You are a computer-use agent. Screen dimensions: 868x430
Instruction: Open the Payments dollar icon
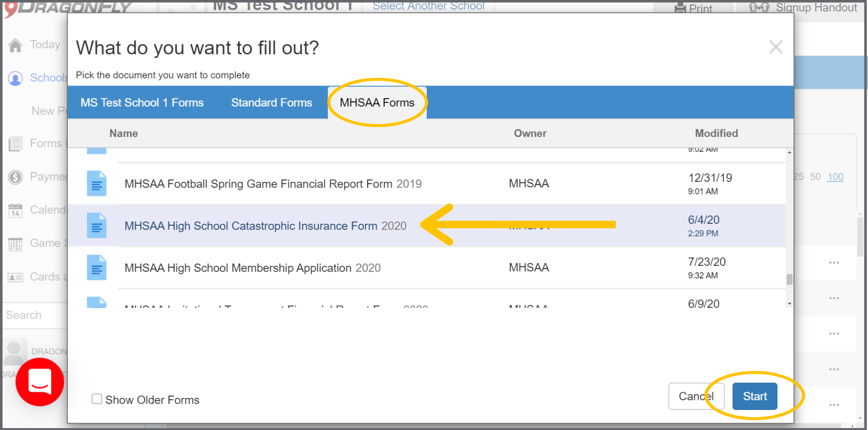pyautogui.click(x=15, y=177)
